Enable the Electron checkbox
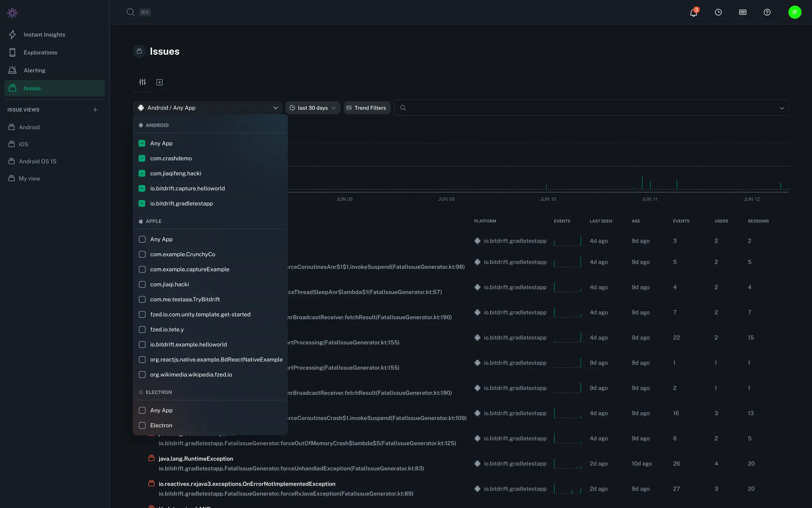This screenshot has height=508, width=812. pyautogui.click(x=142, y=425)
